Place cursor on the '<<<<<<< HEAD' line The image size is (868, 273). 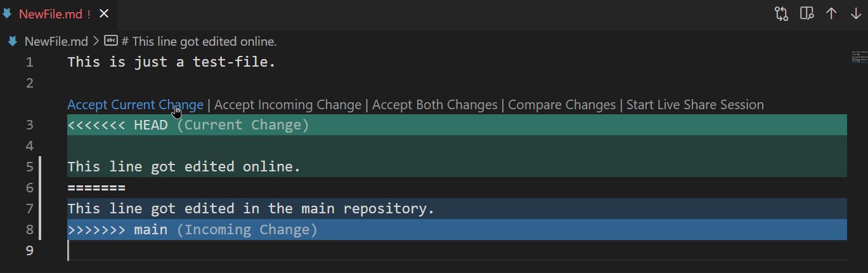click(117, 125)
